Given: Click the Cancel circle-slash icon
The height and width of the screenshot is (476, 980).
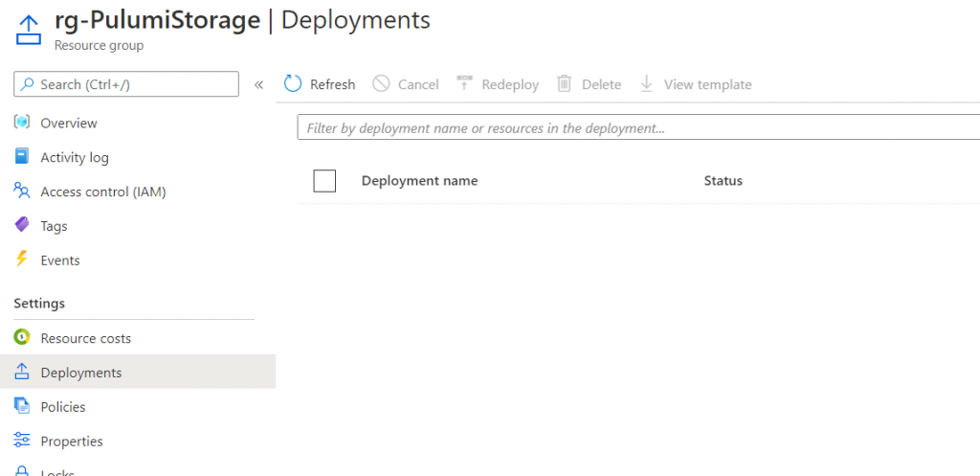Looking at the screenshot, I should [381, 84].
